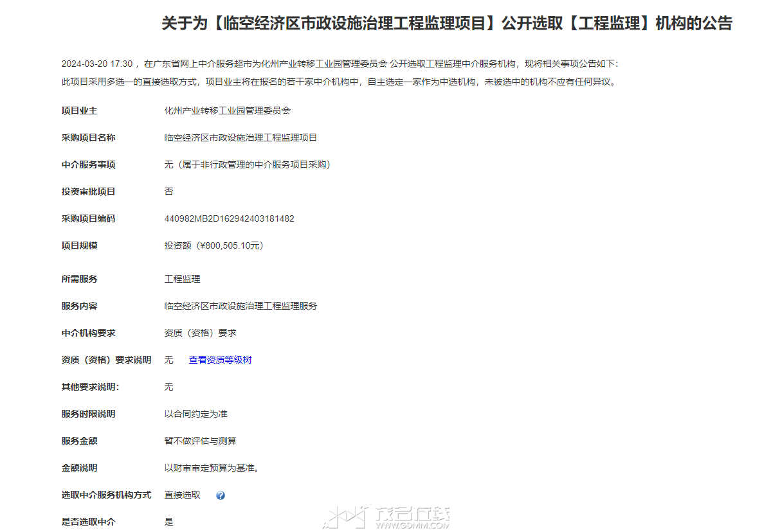
Task: Open the 查看资质等级树 link
Action: point(220,360)
